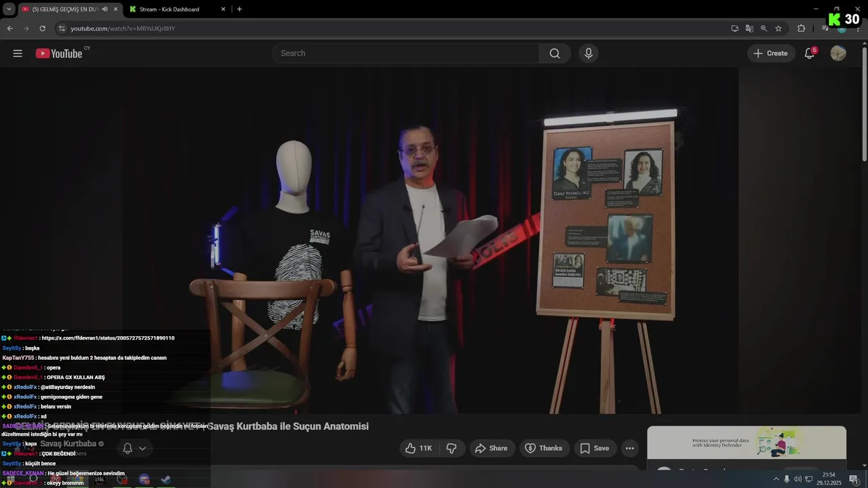Viewport: 868px width, 488px height.
Task: Click the chat message 'küçült bence'
Action: 39,464
